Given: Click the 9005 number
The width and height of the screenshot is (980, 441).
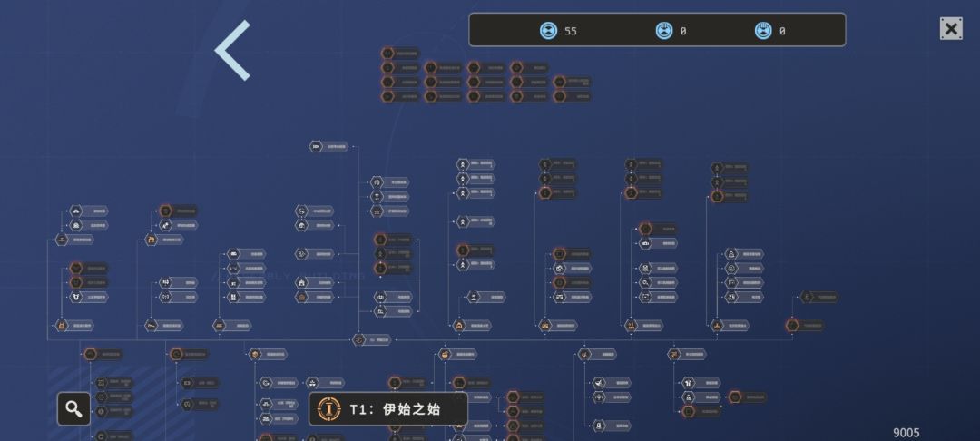Looking at the screenshot, I should point(906,433).
